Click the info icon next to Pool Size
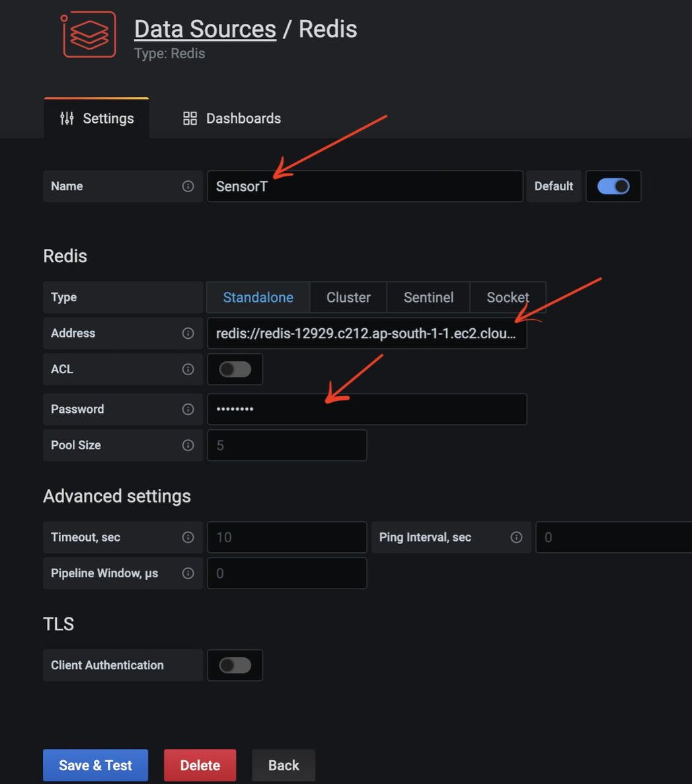The width and height of the screenshot is (692, 784). coord(188,445)
